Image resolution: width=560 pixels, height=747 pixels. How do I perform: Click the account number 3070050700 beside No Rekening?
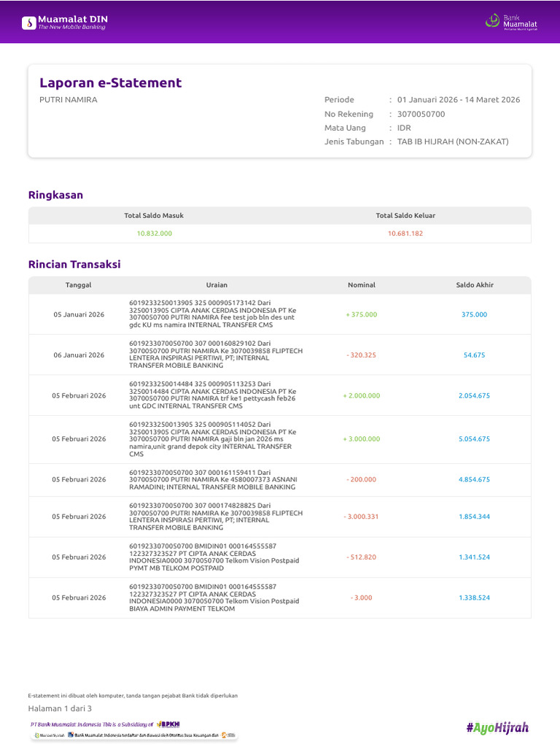(421, 114)
